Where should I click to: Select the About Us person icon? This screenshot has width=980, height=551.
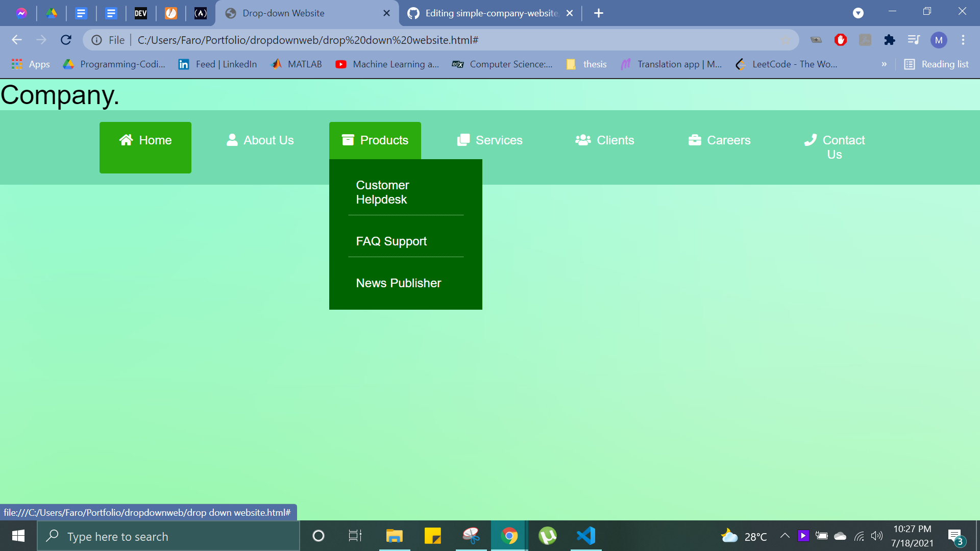coord(232,139)
